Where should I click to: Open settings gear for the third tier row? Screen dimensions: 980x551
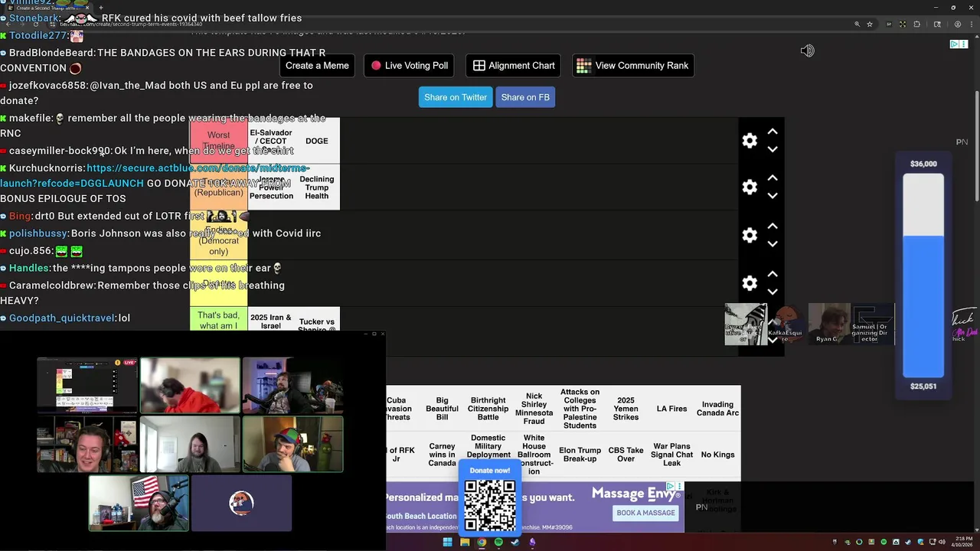750,236
